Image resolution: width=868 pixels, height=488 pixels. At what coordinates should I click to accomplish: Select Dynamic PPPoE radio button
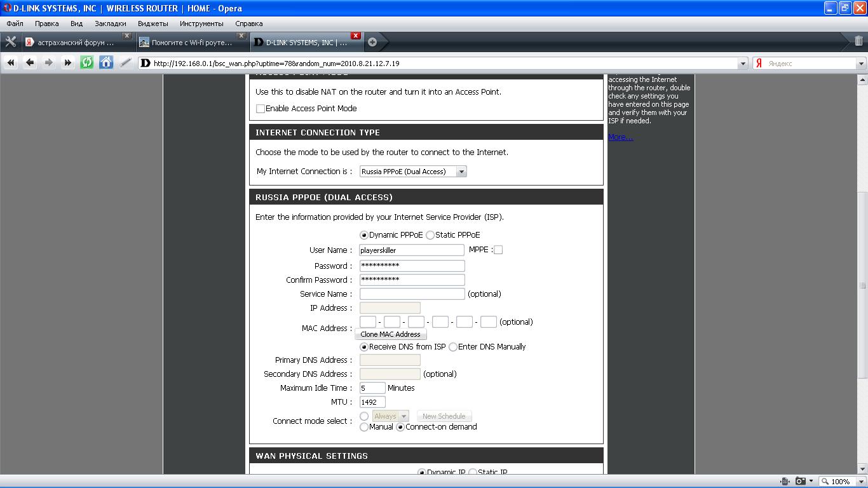point(364,235)
